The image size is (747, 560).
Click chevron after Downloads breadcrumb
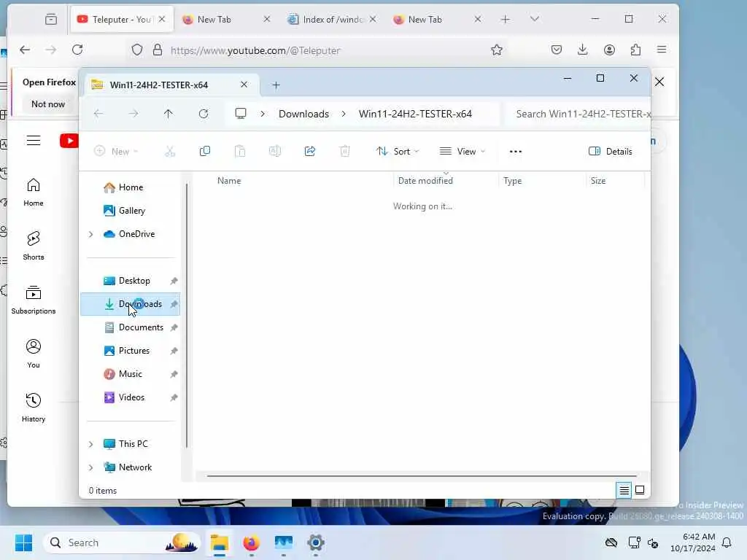click(344, 114)
